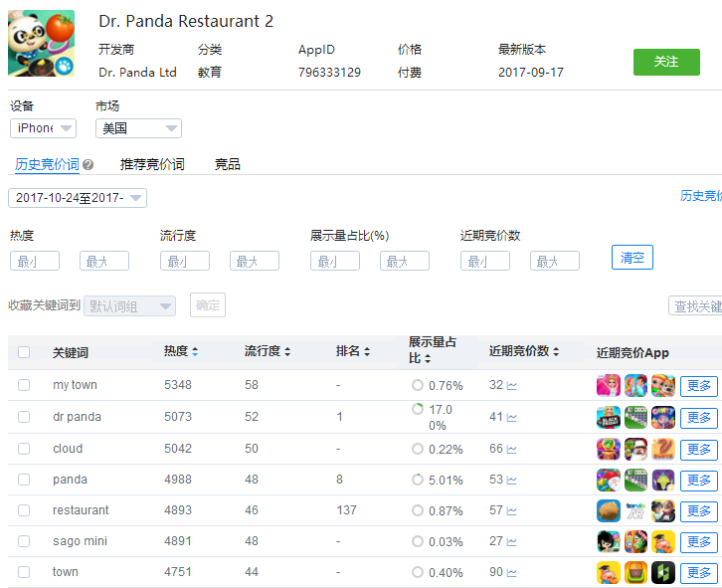
Task: Switch to 推荐竞价词 tab
Action: tap(152, 164)
